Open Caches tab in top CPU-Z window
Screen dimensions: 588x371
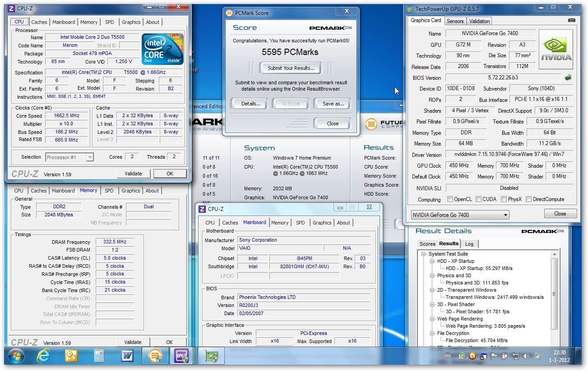39,22
